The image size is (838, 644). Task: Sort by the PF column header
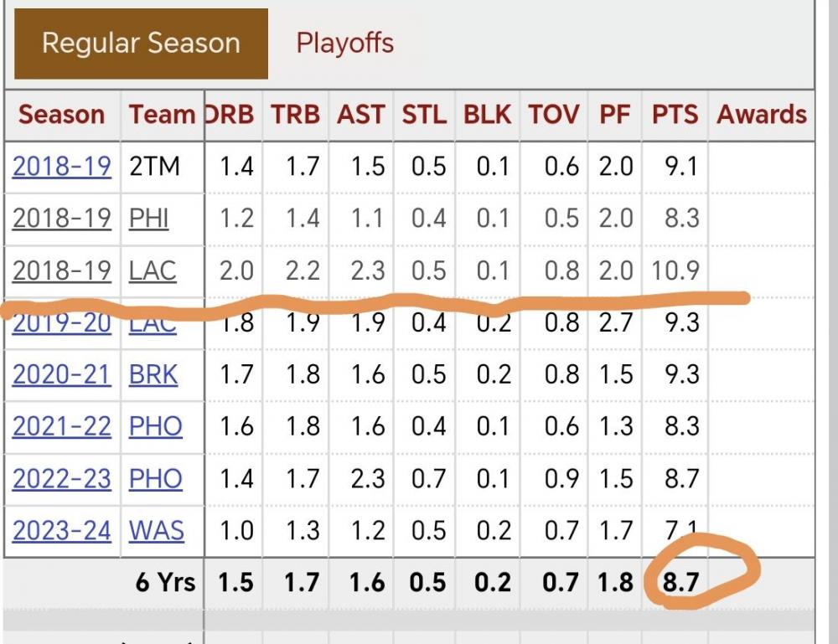614,115
